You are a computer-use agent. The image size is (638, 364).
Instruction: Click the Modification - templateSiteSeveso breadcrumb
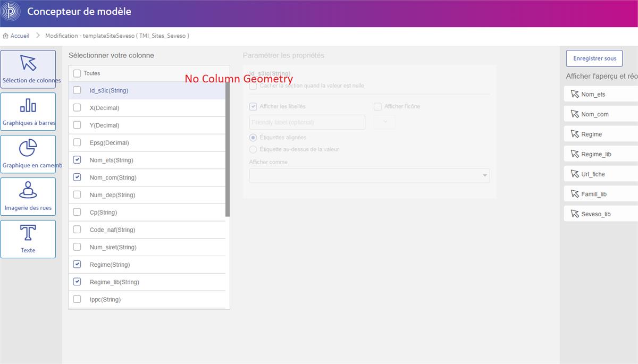coord(117,36)
